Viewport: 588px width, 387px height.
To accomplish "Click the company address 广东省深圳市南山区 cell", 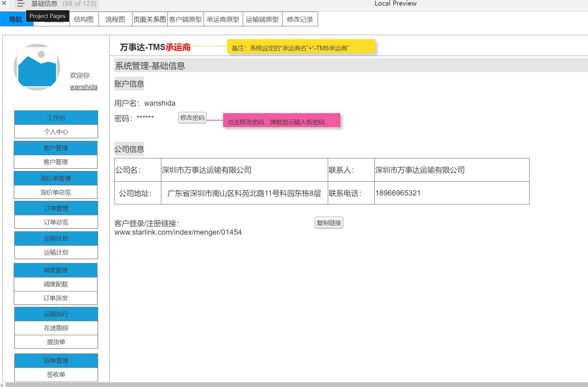I will coord(244,193).
